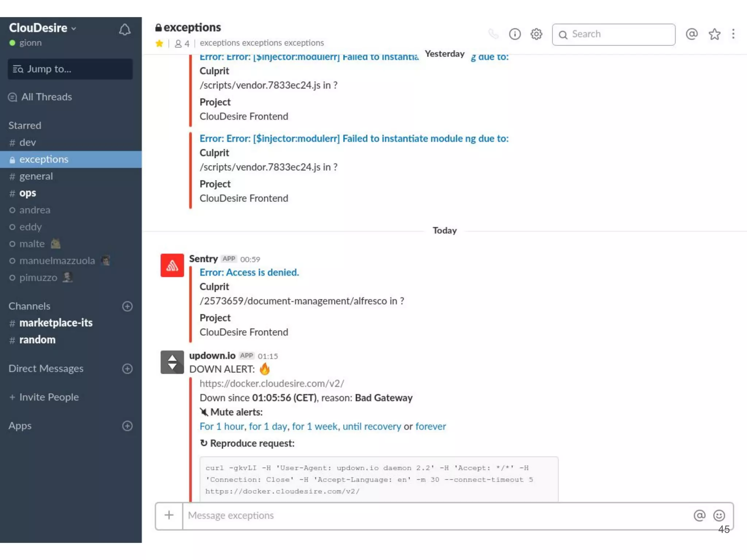This screenshot has height=560, width=747.
Task: Start a call with the phone icon
Action: (493, 34)
